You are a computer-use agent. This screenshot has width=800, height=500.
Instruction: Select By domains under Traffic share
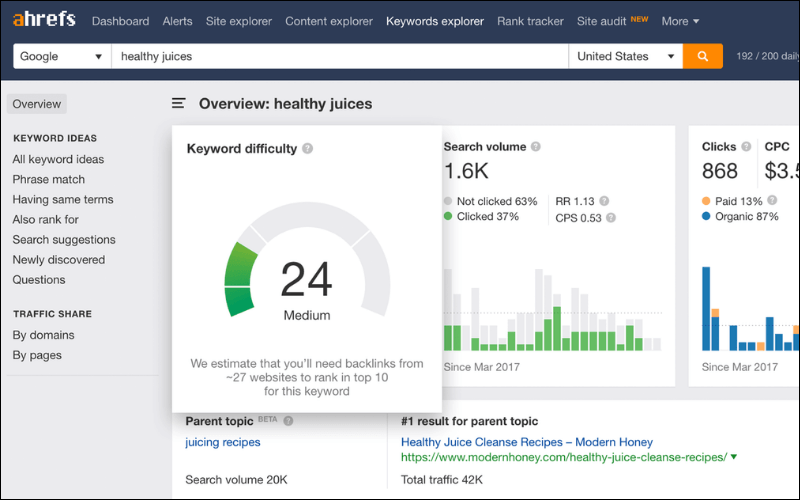[43, 335]
